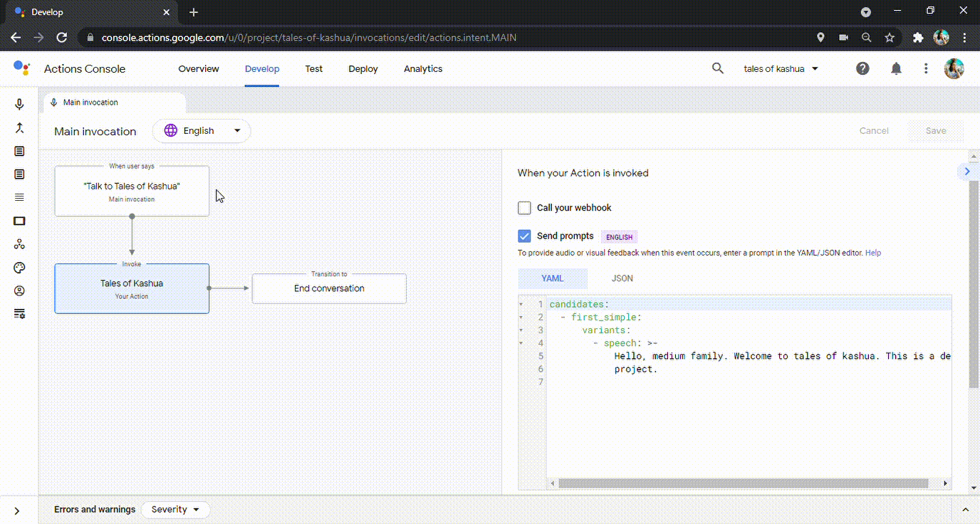The width and height of the screenshot is (980, 524).
Task: Collapse the speech line fold arrow
Action: (521, 343)
